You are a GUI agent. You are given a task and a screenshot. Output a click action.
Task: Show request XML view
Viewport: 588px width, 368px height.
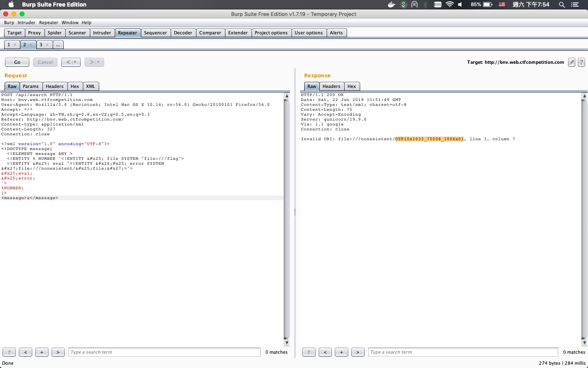coord(91,86)
